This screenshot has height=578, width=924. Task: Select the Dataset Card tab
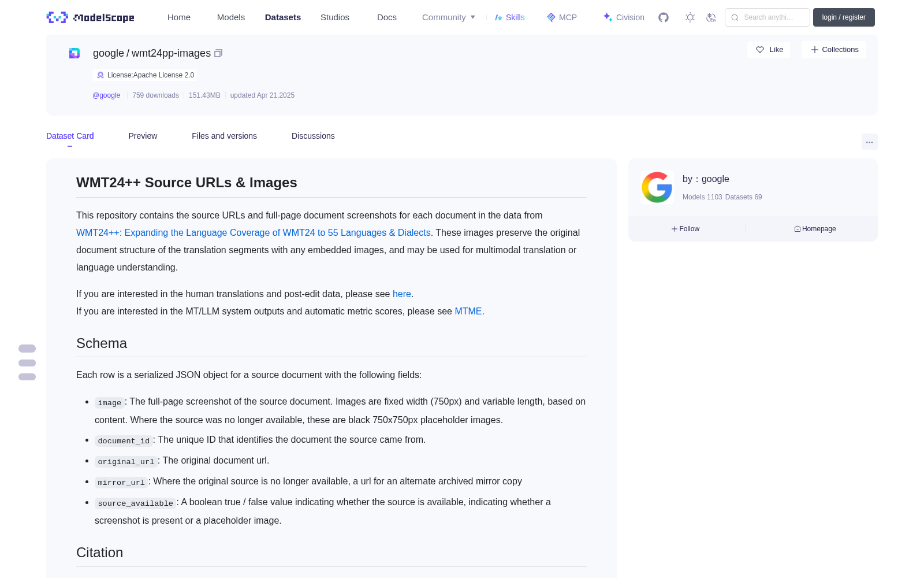(x=70, y=136)
